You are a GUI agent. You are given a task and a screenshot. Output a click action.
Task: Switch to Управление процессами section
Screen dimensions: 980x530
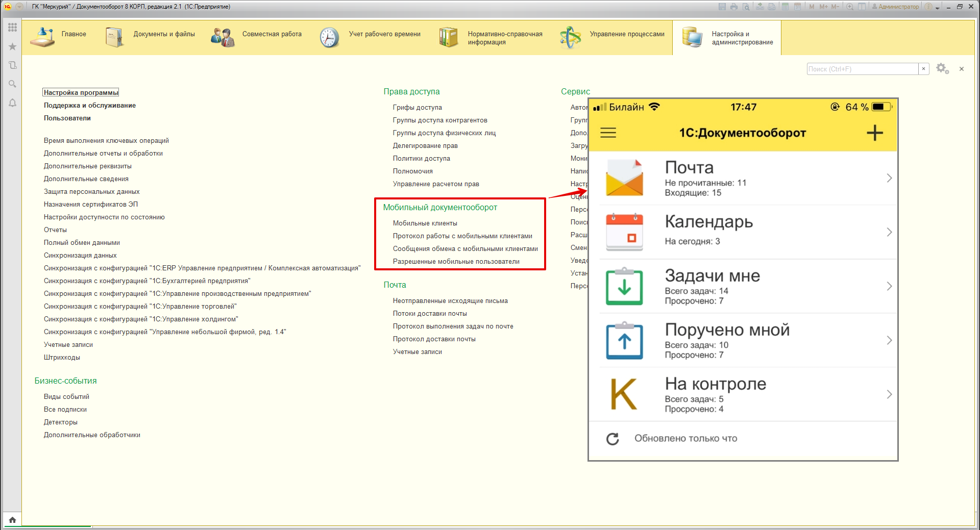[612, 37]
